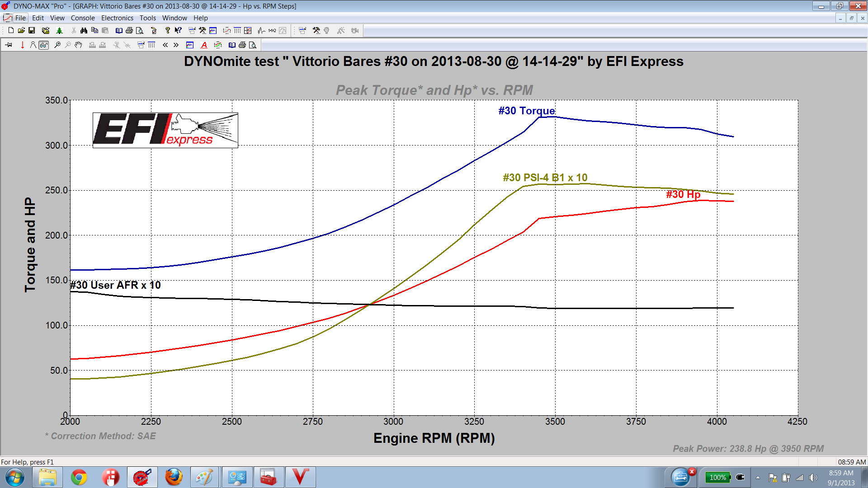Click the left double-chevron to step back
This screenshot has height=488, width=868.
(165, 45)
